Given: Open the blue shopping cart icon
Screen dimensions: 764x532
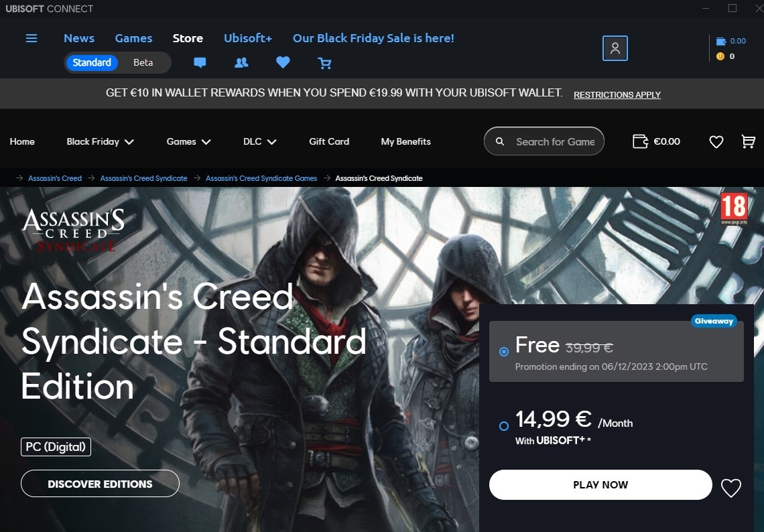Looking at the screenshot, I should [x=324, y=63].
